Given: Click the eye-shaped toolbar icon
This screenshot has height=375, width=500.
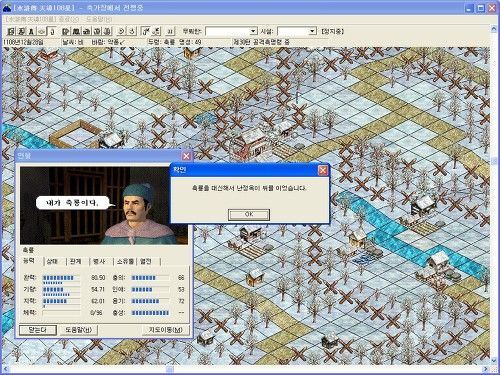Looking at the screenshot, I should coord(42,31).
